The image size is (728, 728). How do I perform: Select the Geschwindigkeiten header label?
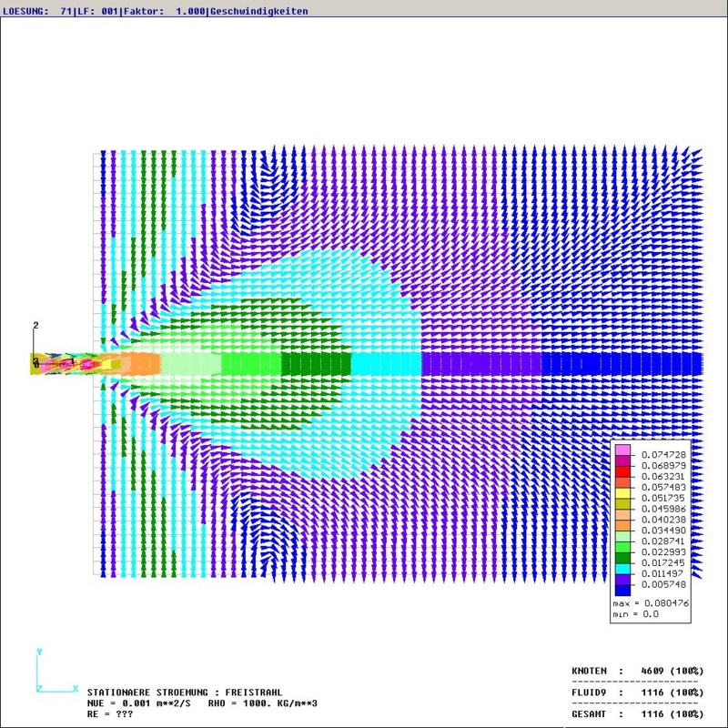click(259, 11)
